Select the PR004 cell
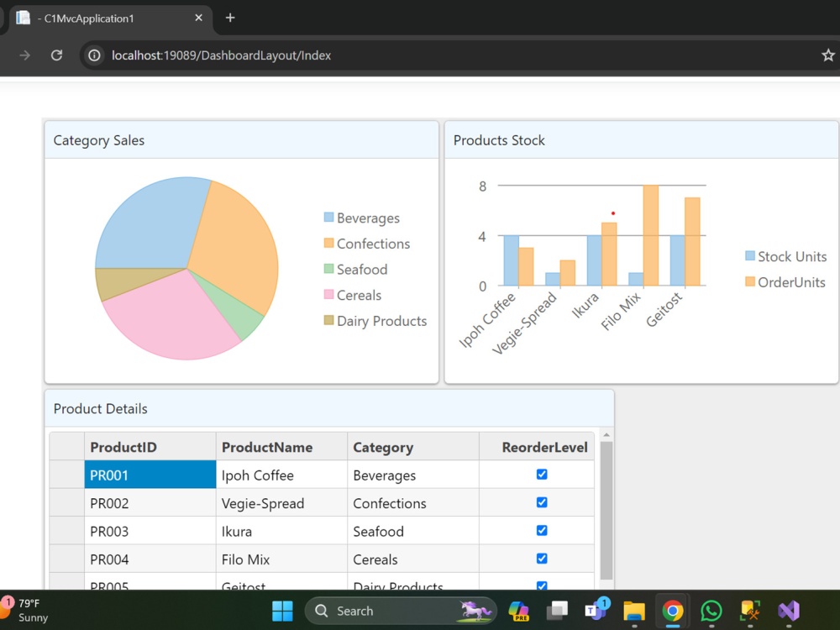Image resolution: width=840 pixels, height=630 pixels. coord(150,559)
